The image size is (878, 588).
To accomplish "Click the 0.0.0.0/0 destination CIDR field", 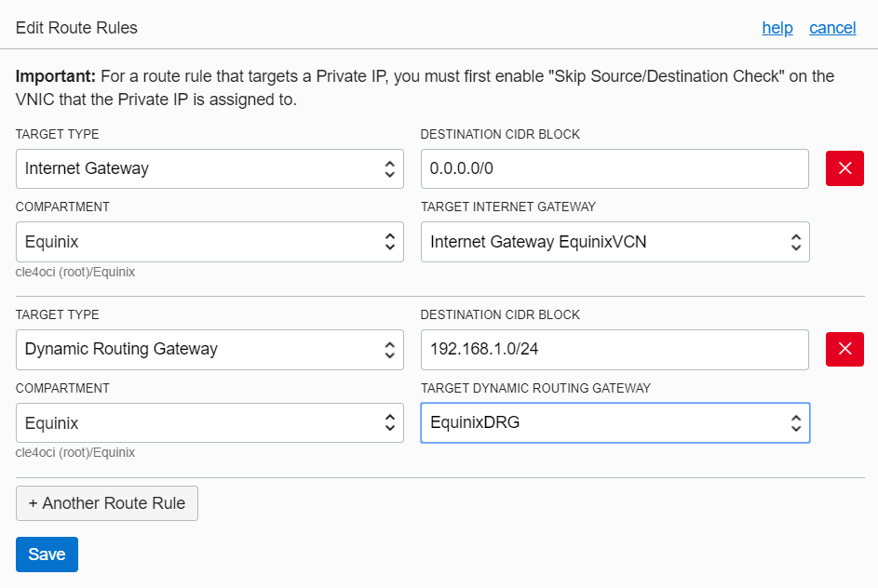I will coord(615,168).
